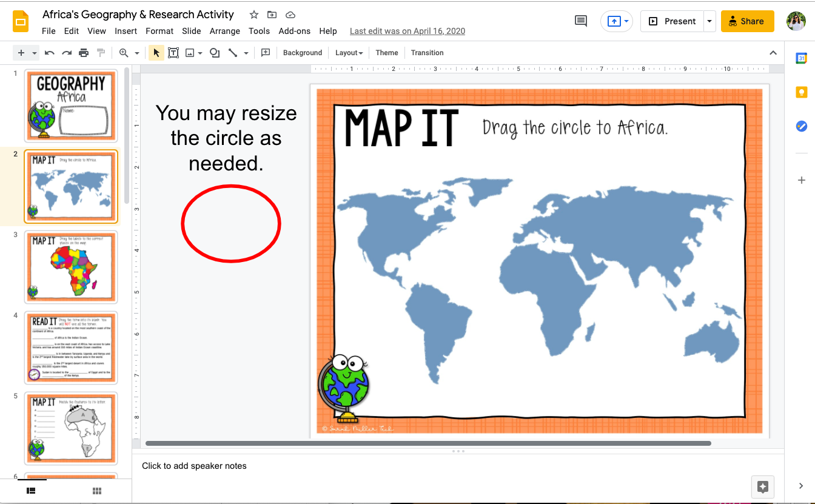Star the presentation

[253, 15]
